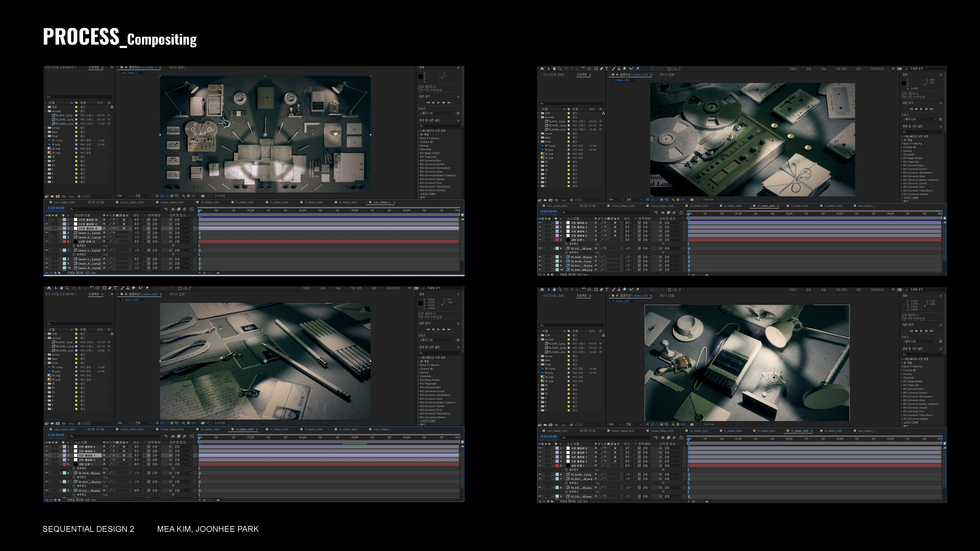Hide layer 3 eye in main_DeMain_2 timeline
This screenshot has height=551, width=980.
47,228
